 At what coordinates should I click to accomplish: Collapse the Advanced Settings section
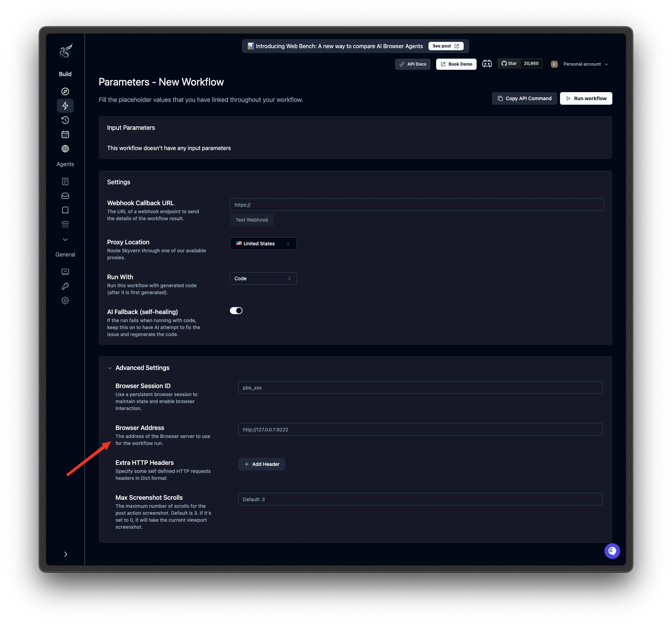click(110, 368)
